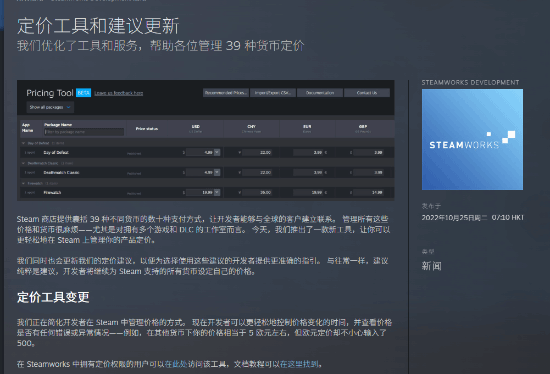Click the post date '2022年10月25日'
The width and height of the screenshot is (550, 374).
coord(454,218)
